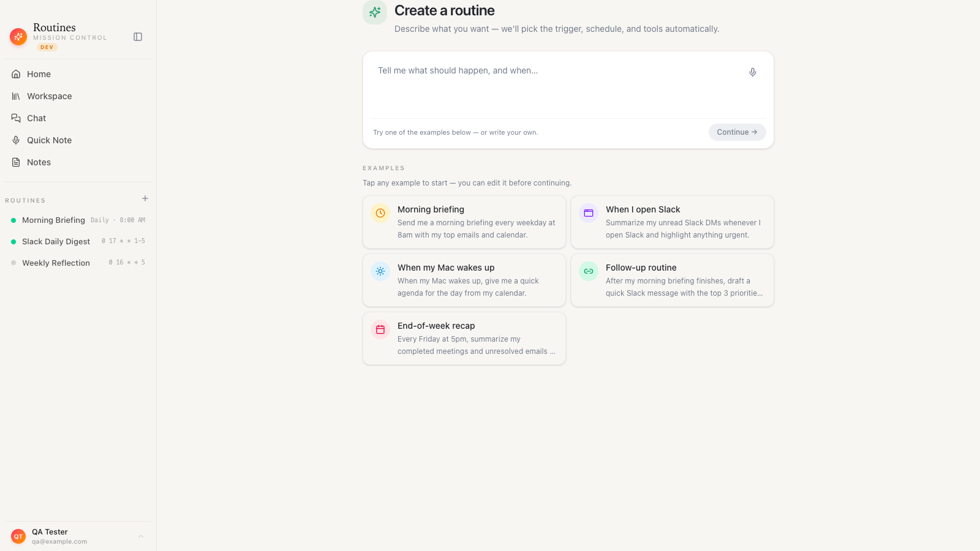Image resolution: width=980 pixels, height=551 pixels.
Task: Click the gray status dot of Weekly Reflection
Action: point(13,263)
